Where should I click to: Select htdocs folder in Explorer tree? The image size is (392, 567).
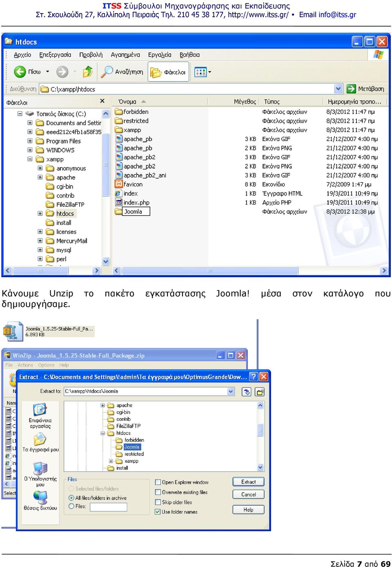(x=61, y=213)
